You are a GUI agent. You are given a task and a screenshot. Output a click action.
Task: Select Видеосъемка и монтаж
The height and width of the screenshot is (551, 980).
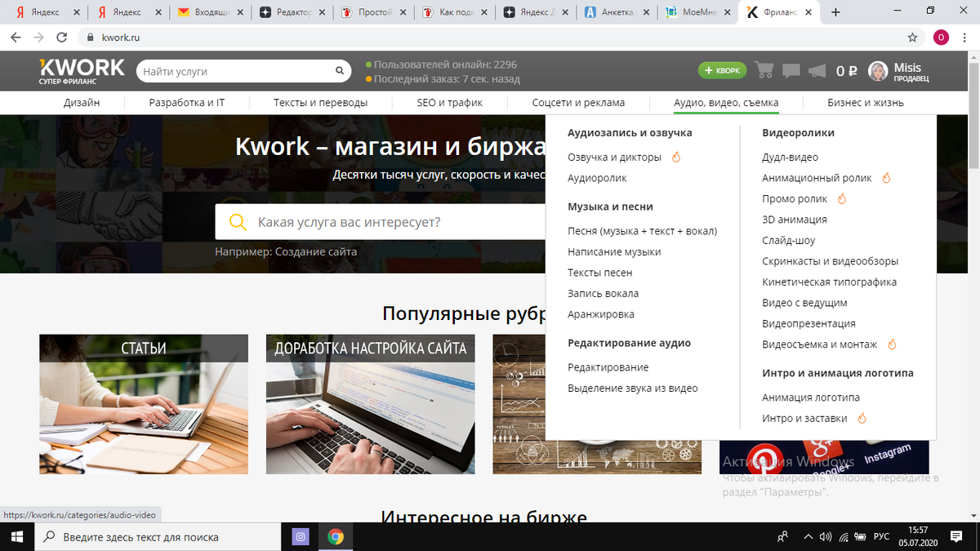click(819, 344)
